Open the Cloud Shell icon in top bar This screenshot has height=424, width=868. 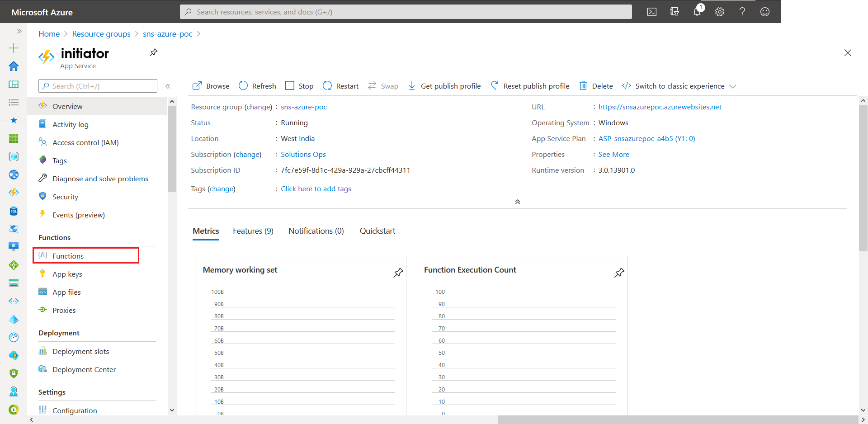click(652, 12)
